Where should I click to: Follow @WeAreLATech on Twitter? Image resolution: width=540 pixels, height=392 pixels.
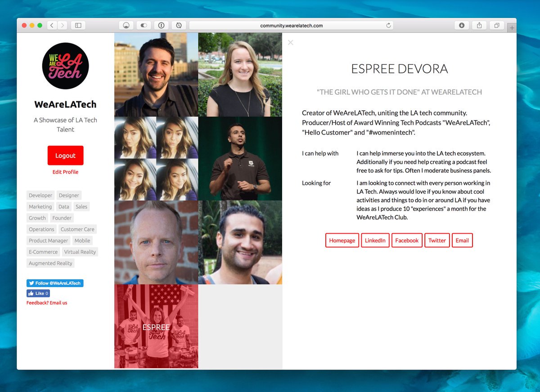point(55,283)
